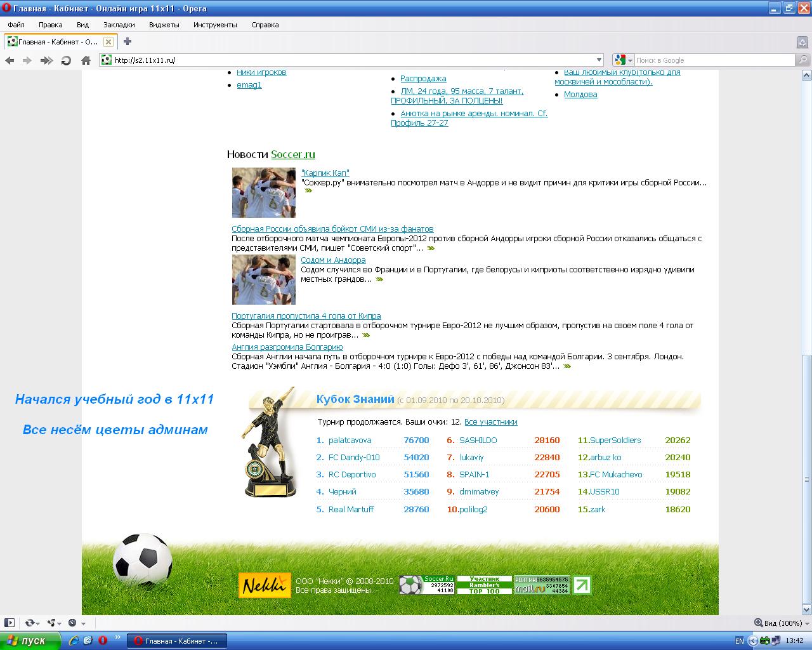Click in the Google search field

point(714,60)
